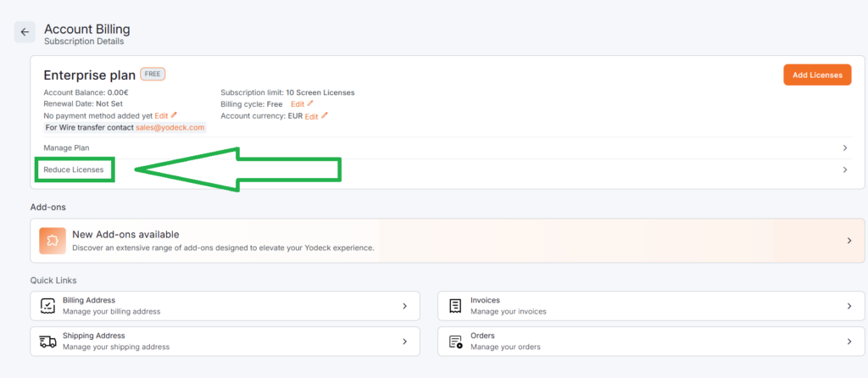Select Reduce Licenses option
This screenshot has width=868, height=378.
pos(74,170)
